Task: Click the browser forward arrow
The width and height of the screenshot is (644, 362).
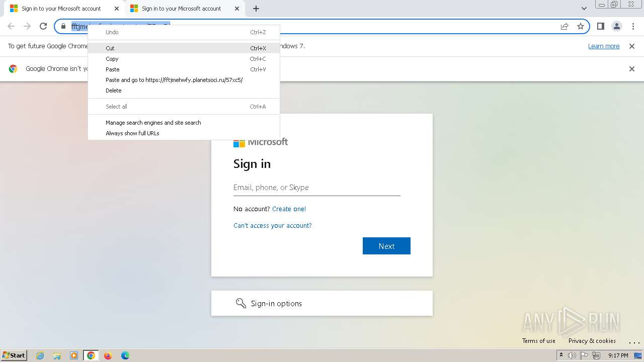Action: coord(27,26)
